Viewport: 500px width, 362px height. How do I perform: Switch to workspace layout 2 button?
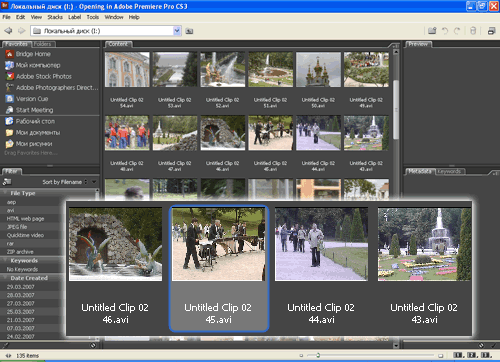click(472, 355)
